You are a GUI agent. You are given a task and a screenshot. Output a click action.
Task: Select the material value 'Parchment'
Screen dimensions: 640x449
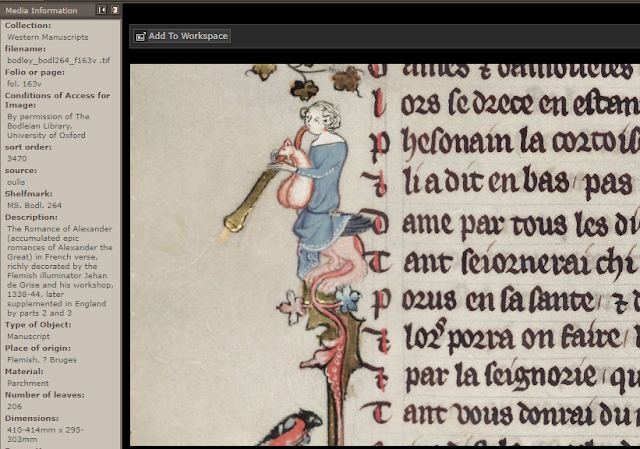[28, 383]
